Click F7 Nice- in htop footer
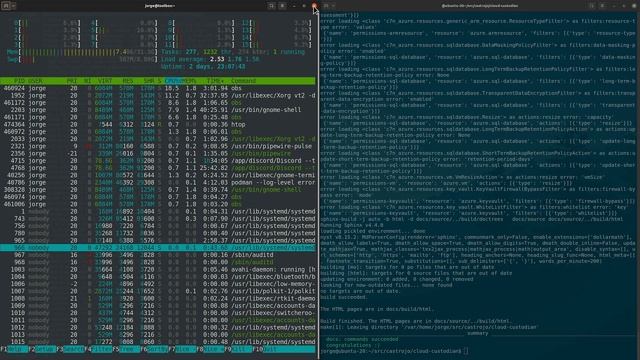Image resolution: width=640 pixels, height=360 pixels. tap(182, 349)
